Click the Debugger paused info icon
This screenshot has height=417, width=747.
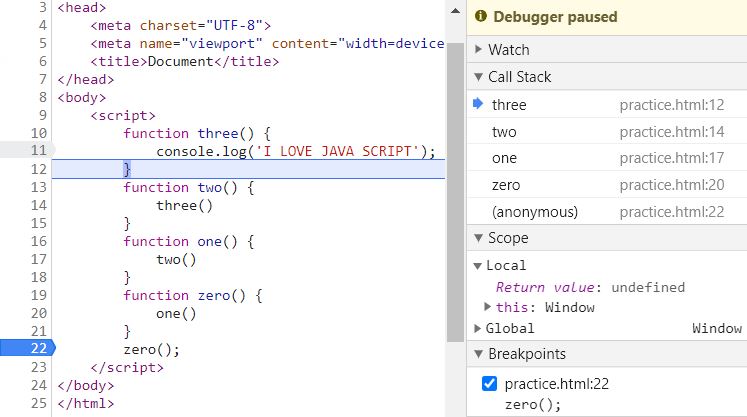click(x=481, y=16)
